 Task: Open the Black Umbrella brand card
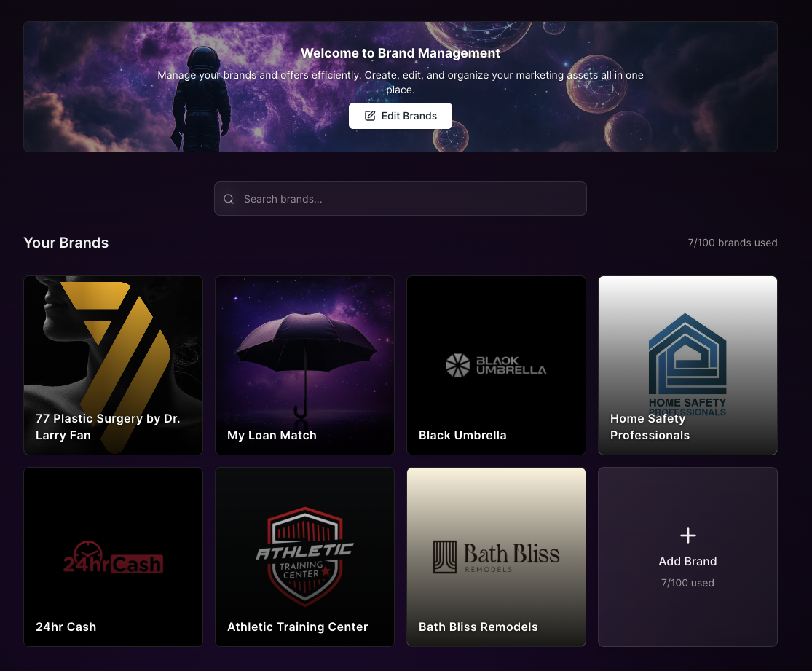[x=496, y=365]
